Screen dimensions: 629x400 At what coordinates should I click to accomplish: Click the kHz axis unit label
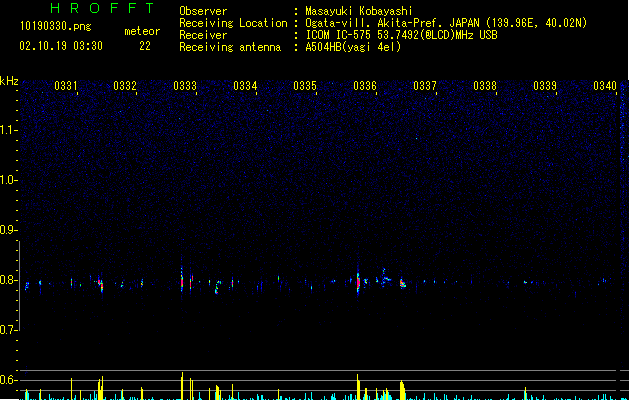(x=9, y=81)
